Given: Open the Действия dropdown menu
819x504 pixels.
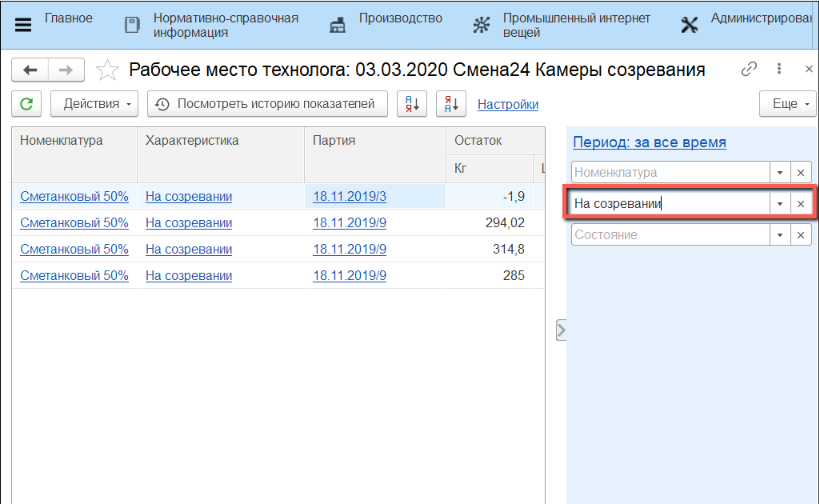Looking at the screenshot, I should pyautogui.click(x=98, y=104).
